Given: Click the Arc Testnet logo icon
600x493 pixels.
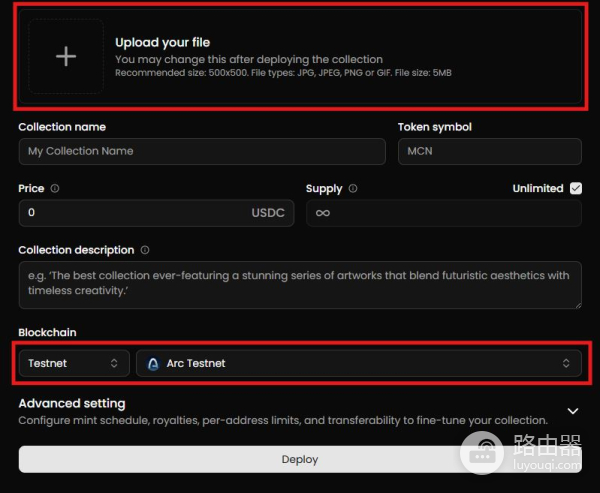Looking at the screenshot, I should (x=153, y=363).
